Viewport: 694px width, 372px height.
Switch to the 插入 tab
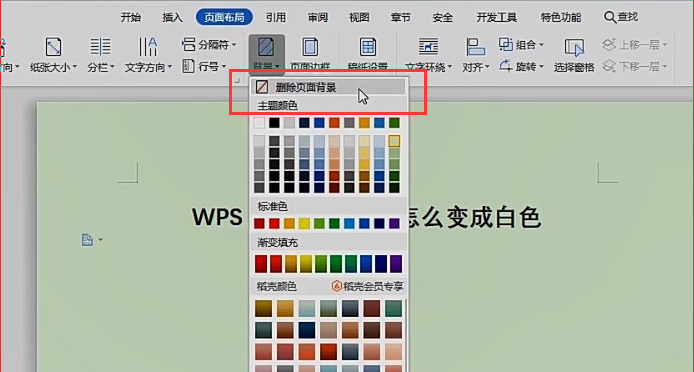tap(172, 17)
